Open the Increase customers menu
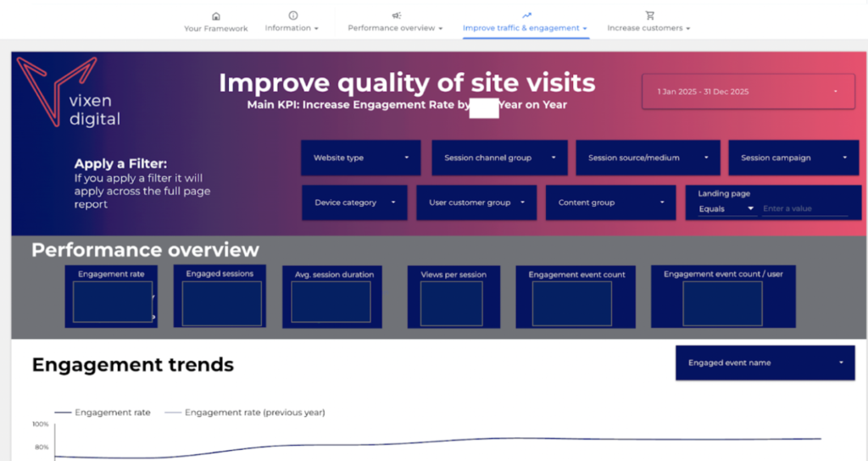The width and height of the screenshot is (868, 461). [649, 28]
